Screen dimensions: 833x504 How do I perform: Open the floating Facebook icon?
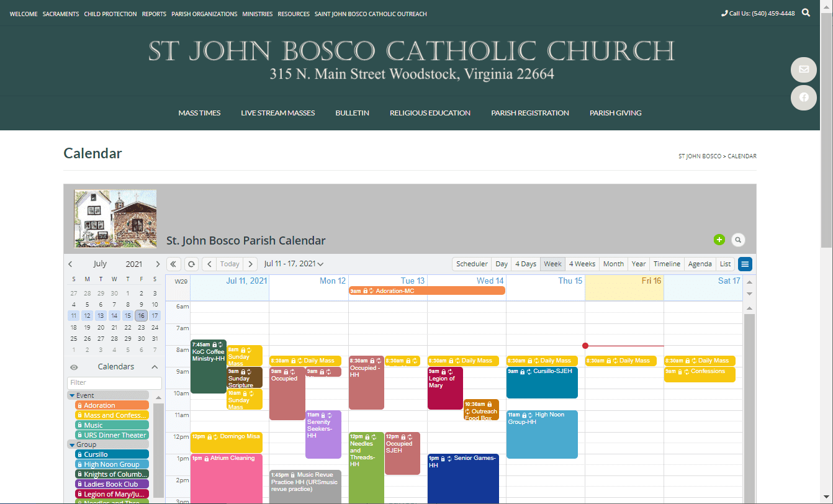click(x=803, y=97)
